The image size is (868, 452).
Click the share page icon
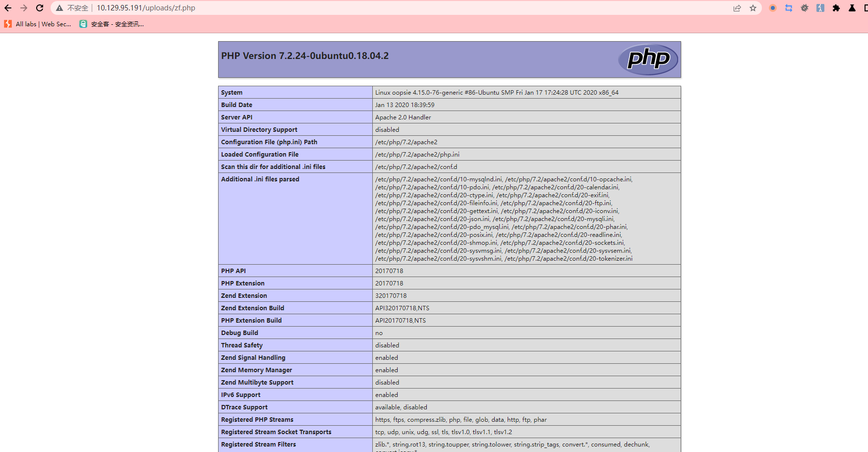tap(737, 8)
